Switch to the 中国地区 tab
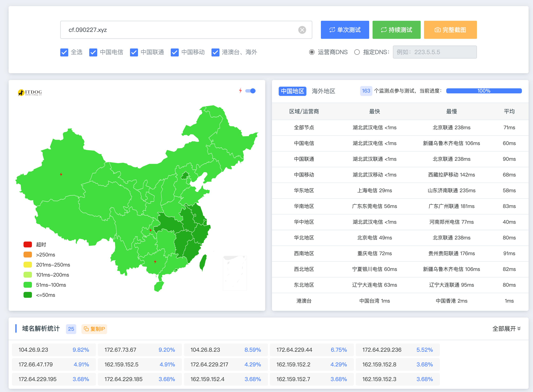 pyautogui.click(x=292, y=91)
